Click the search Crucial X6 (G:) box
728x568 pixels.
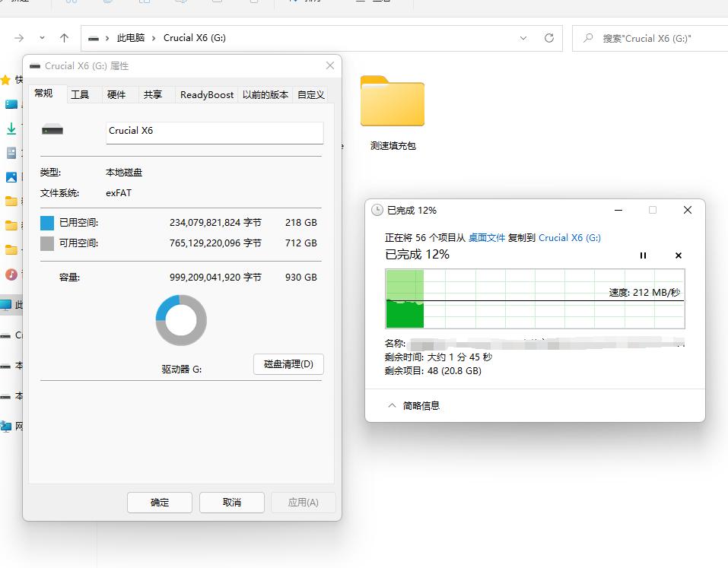coord(650,39)
